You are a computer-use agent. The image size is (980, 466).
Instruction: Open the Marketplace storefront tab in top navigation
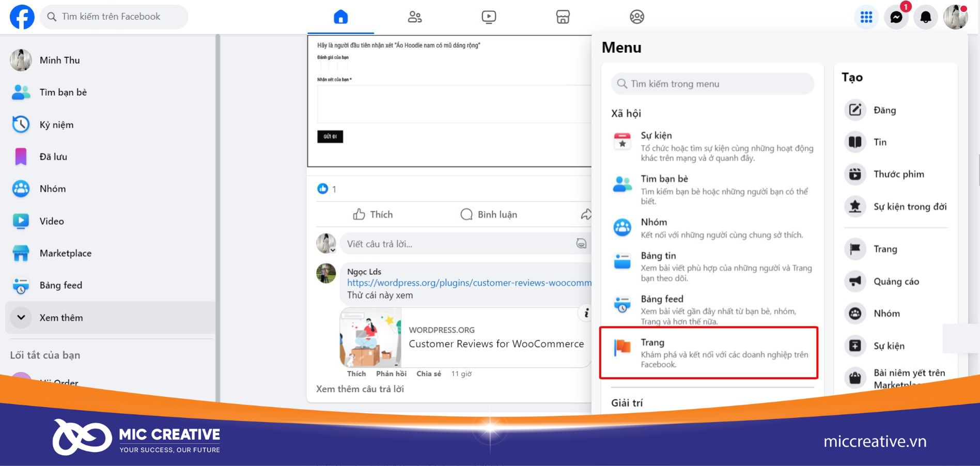[x=563, y=17]
